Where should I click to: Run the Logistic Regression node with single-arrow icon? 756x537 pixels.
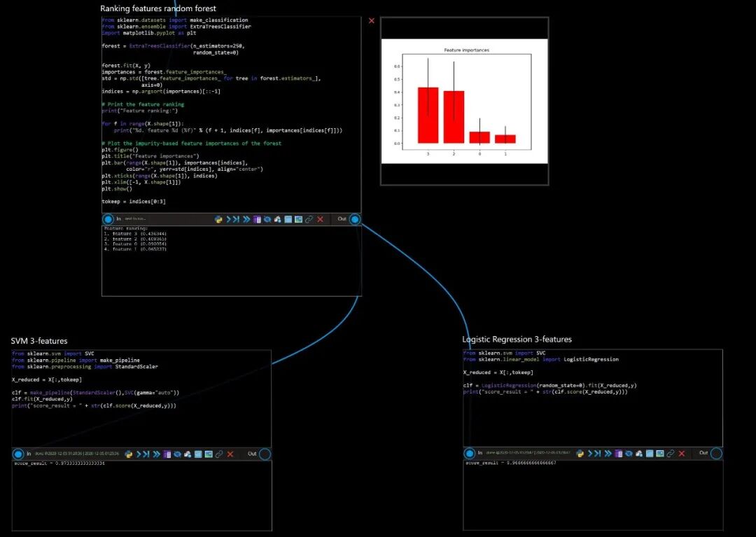[590, 454]
